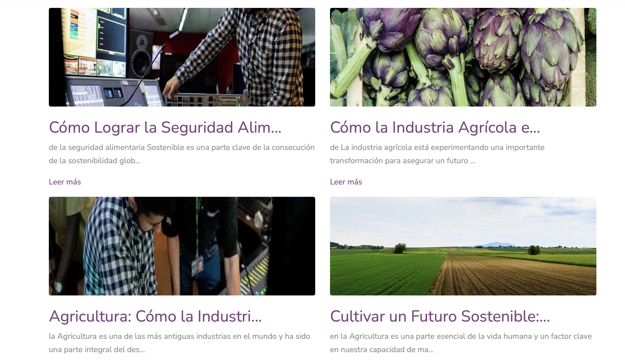
Task: Open the two men at mixing console photo
Action: click(x=182, y=246)
